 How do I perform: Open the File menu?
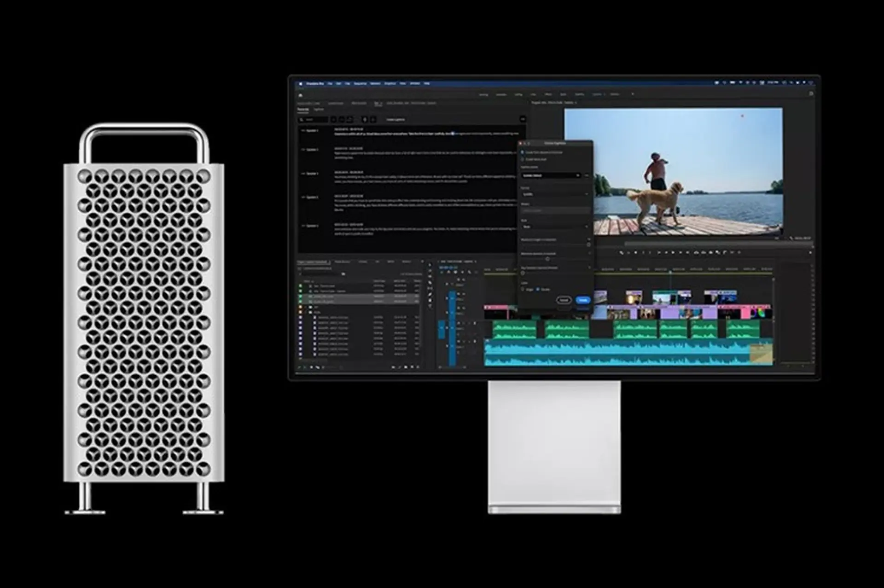(x=330, y=83)
